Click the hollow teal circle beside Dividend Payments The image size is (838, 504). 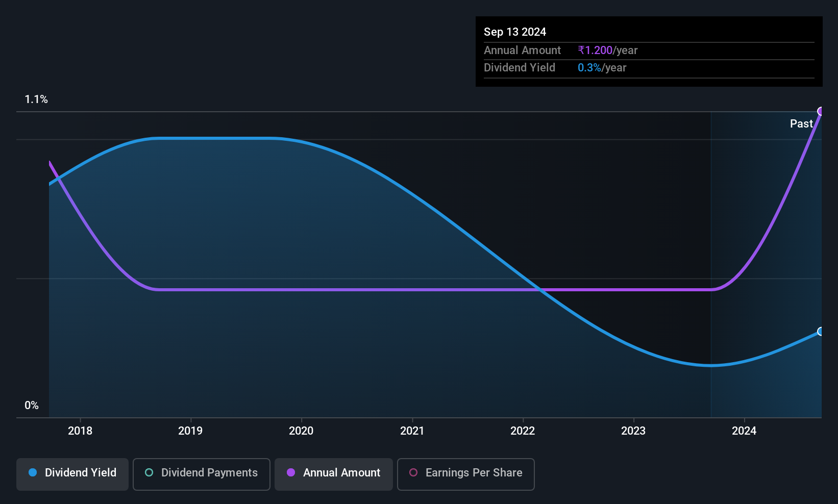149,473
